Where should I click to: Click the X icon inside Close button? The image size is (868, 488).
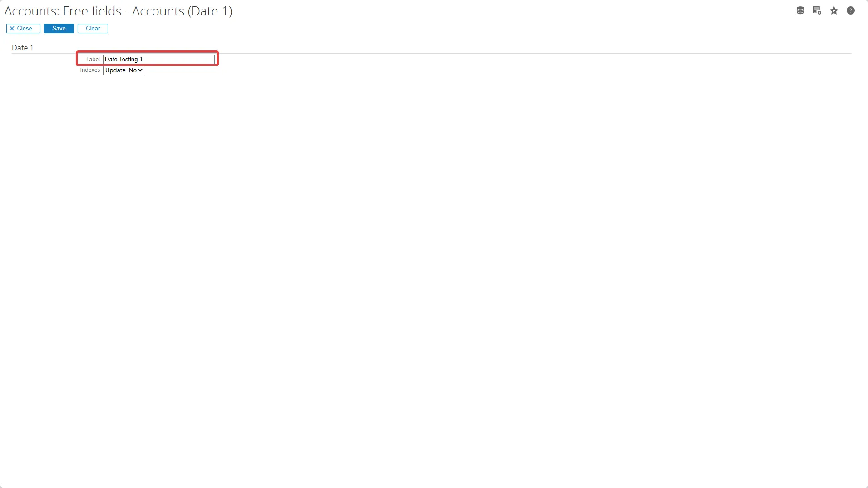point(12,28)
